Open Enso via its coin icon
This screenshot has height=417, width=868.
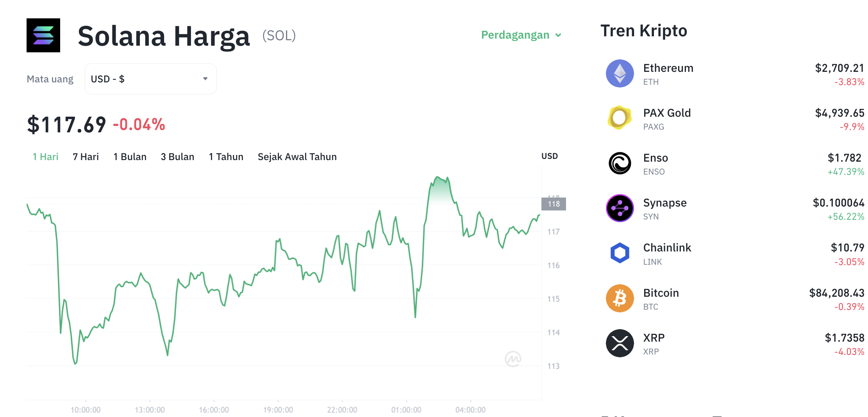point(620,163)
